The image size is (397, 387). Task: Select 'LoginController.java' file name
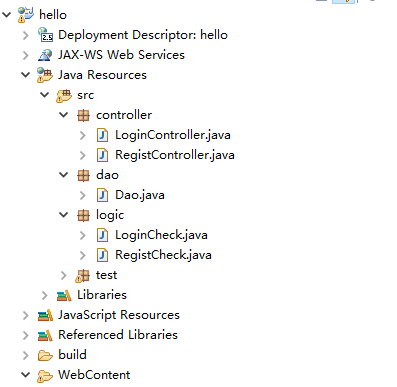(x=173, y=135)
